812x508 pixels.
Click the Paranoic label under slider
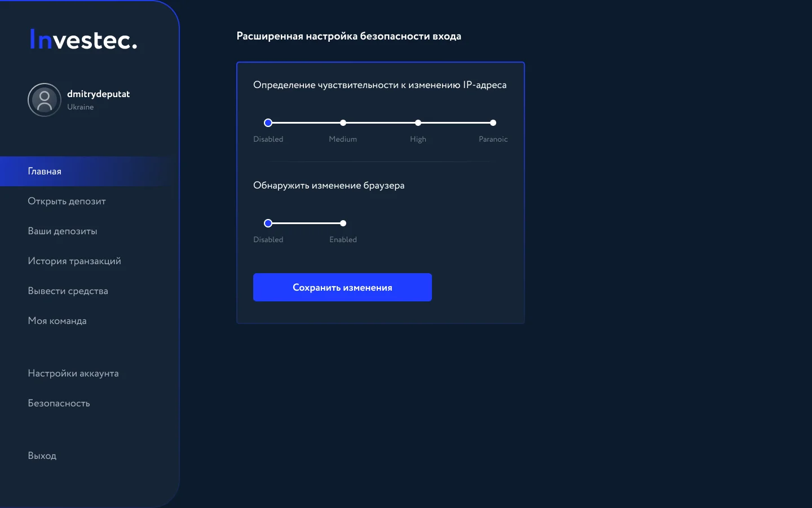tap(493, 139)
